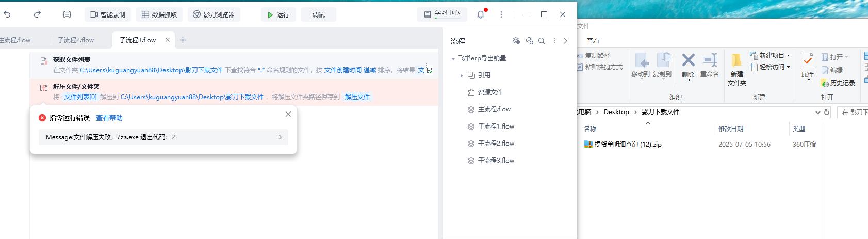Open notifications bell
The width and height of the screenshot is (868, 239).
481,14
